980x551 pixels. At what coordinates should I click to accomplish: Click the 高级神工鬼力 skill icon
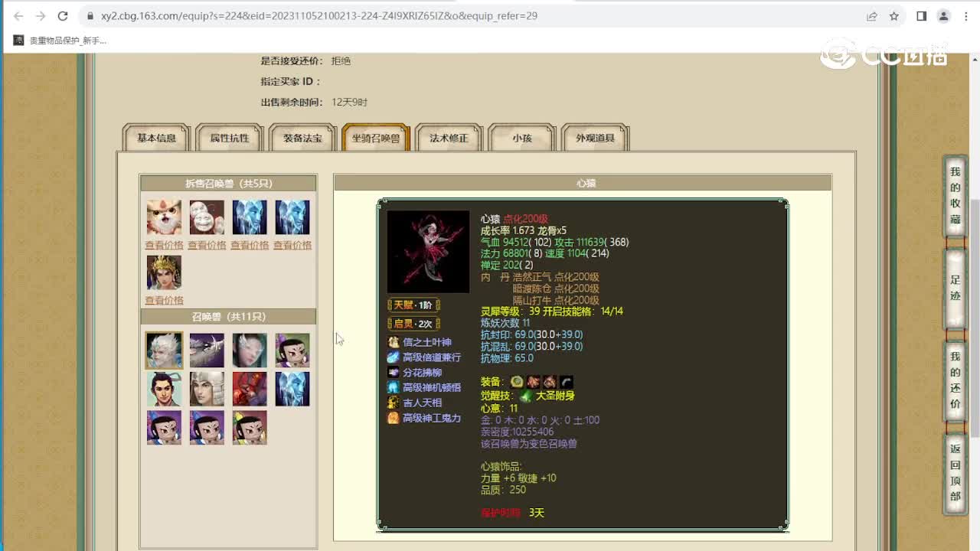click(394, 418)
